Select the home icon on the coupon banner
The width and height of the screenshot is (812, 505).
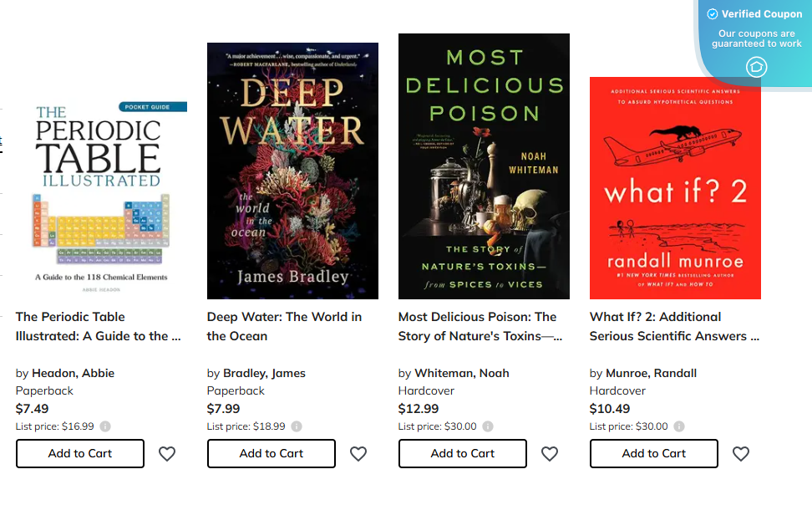coord(755,67)
